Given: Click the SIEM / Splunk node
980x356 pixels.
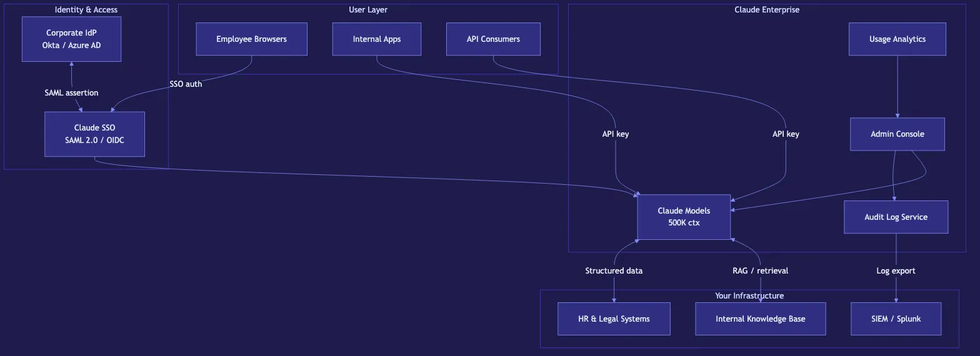Looking at the screenshot, I should coord(896,319).
